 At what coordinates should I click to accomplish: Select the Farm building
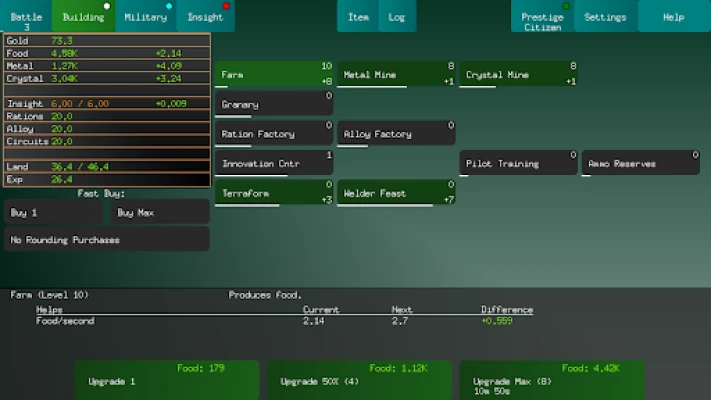pos(274,74)
